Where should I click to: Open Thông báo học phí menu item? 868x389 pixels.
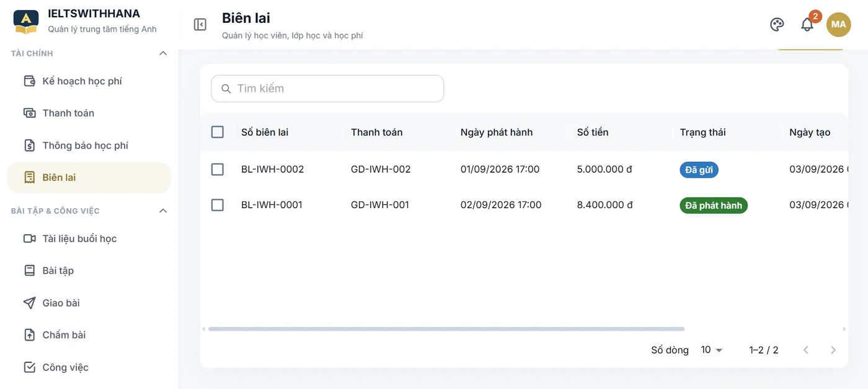point(89,146)
